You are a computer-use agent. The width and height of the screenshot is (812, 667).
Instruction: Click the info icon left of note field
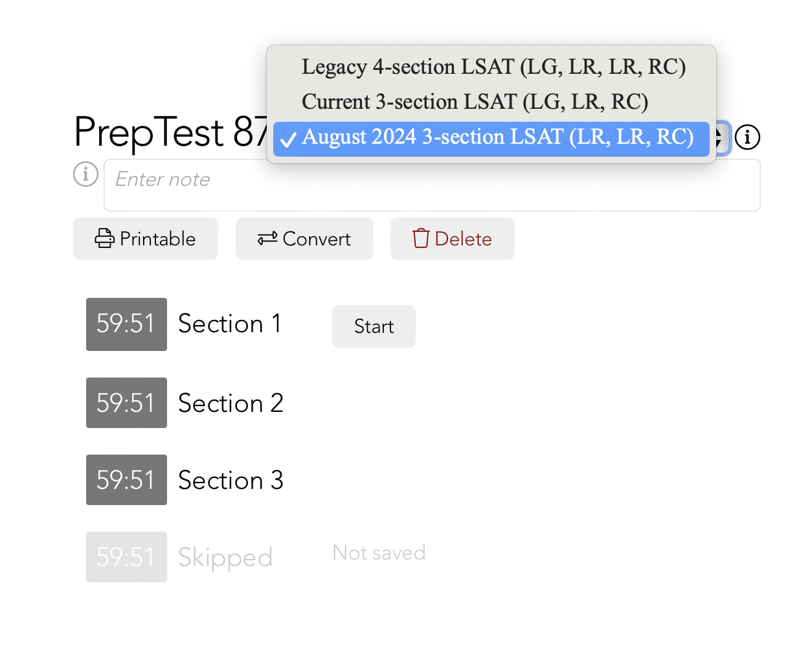point(85,174)
